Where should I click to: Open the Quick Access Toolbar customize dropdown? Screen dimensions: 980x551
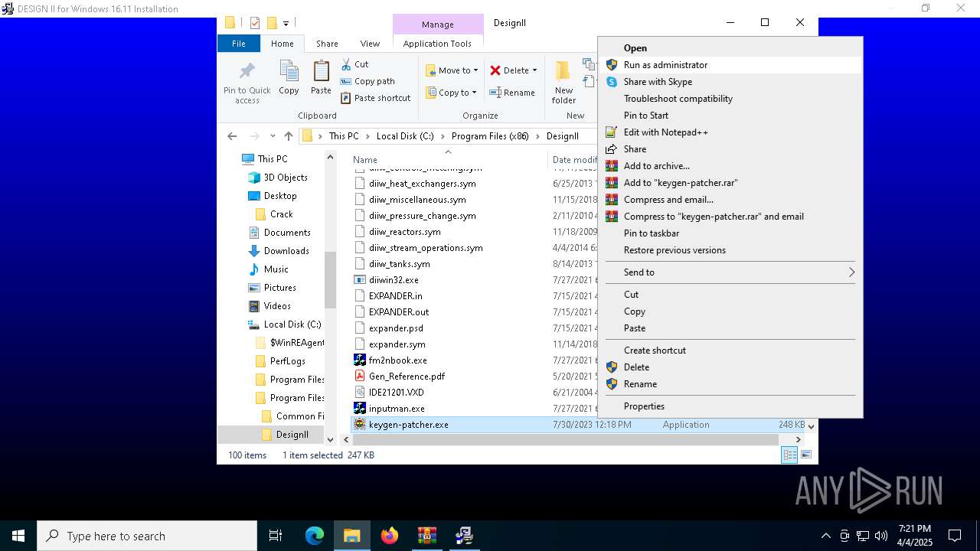click(x=286, y=23)
